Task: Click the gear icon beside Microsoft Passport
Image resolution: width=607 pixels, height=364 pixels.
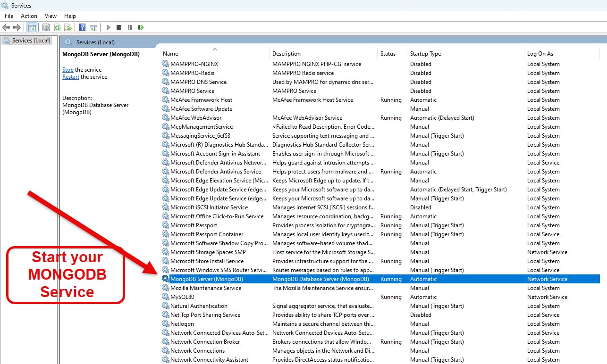Action: [x=166, y=225]
